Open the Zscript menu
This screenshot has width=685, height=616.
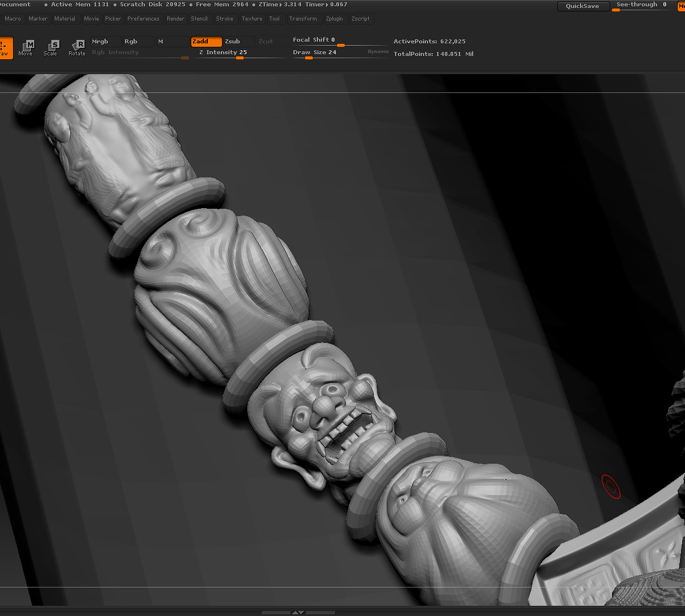361,19
